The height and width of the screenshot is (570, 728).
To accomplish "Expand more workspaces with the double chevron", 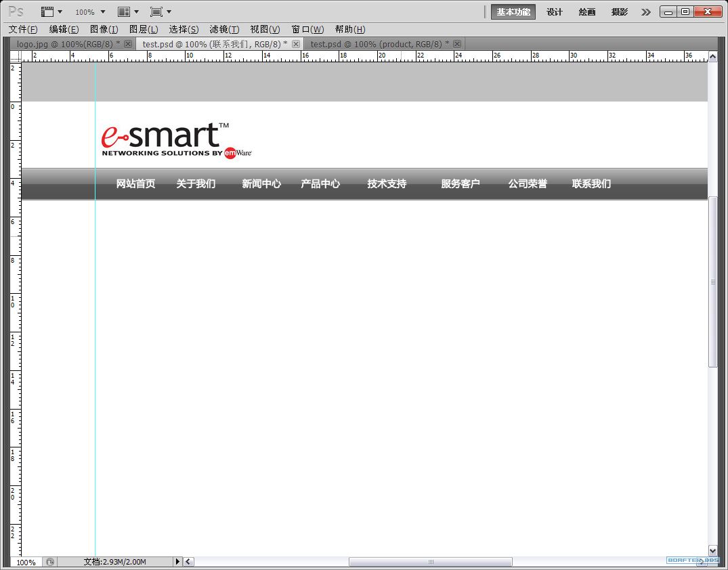I will pos(646,12).
